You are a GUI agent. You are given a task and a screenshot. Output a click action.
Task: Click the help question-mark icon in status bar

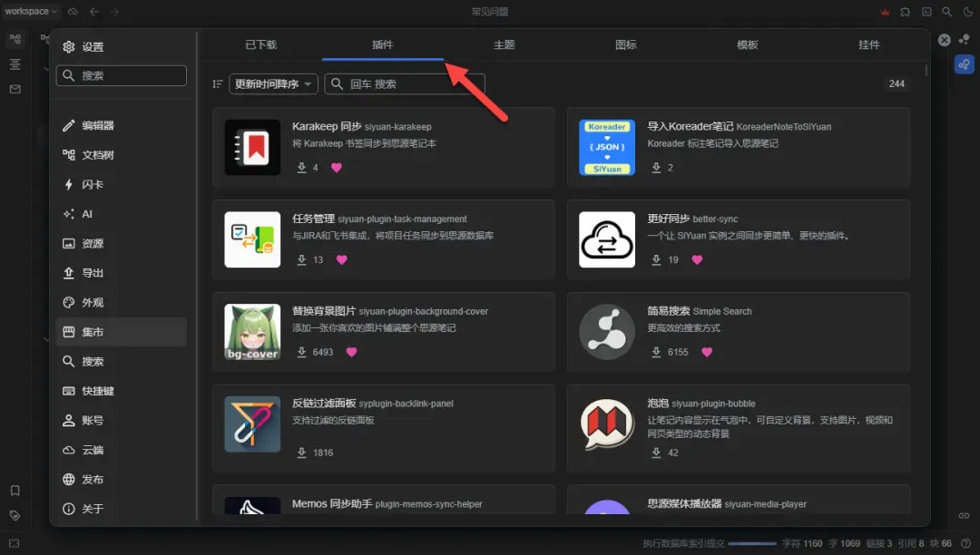tap(966, 544)
